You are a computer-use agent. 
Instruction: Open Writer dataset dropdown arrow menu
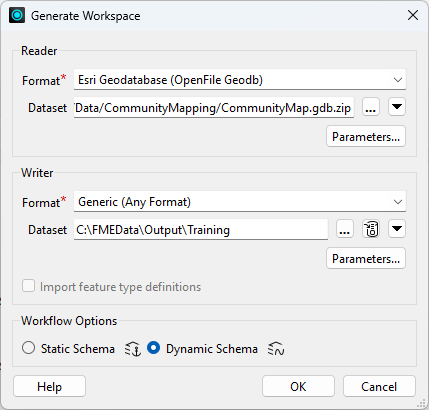(x=397, y=229)
